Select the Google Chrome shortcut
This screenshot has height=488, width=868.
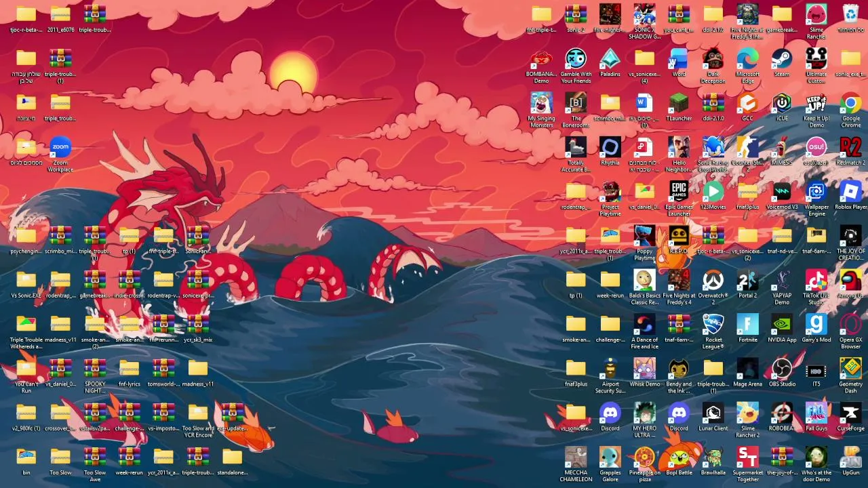[x=850, y=104]
